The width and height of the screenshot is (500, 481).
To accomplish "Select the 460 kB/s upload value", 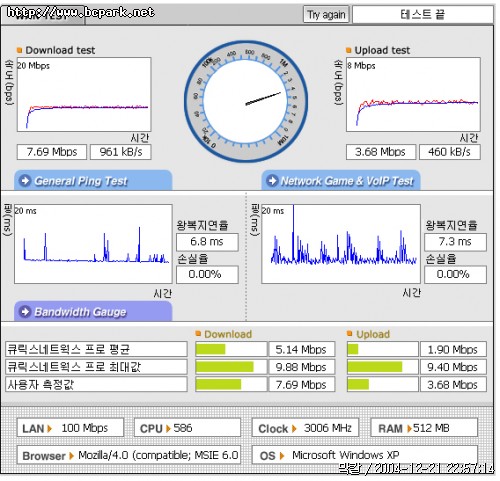I will pos(450,152).
